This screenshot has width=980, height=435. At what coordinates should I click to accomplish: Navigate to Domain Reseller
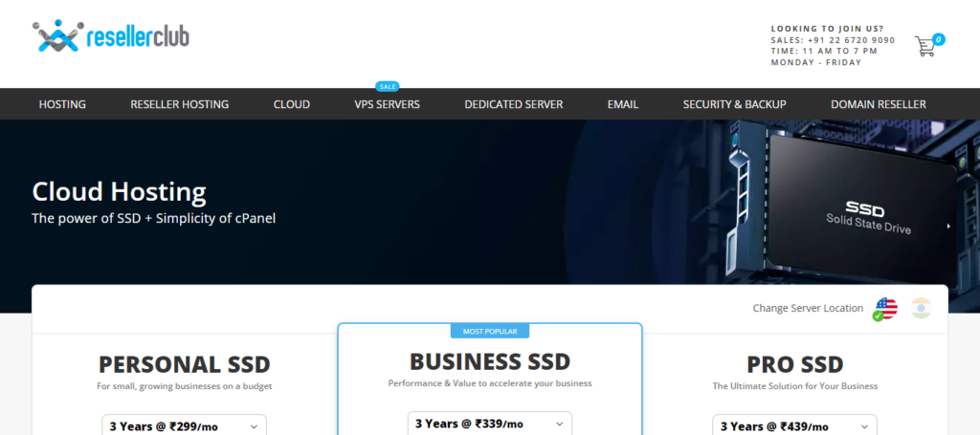[879, 104]
